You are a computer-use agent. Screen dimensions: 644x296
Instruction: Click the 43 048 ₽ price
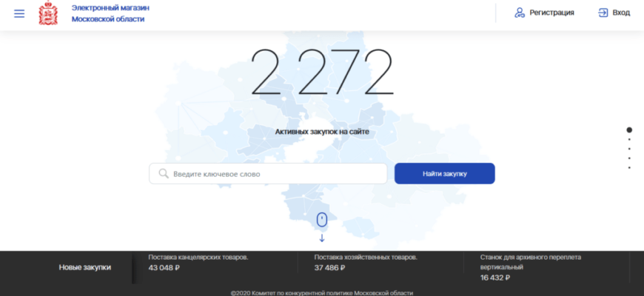click(164, 268)
